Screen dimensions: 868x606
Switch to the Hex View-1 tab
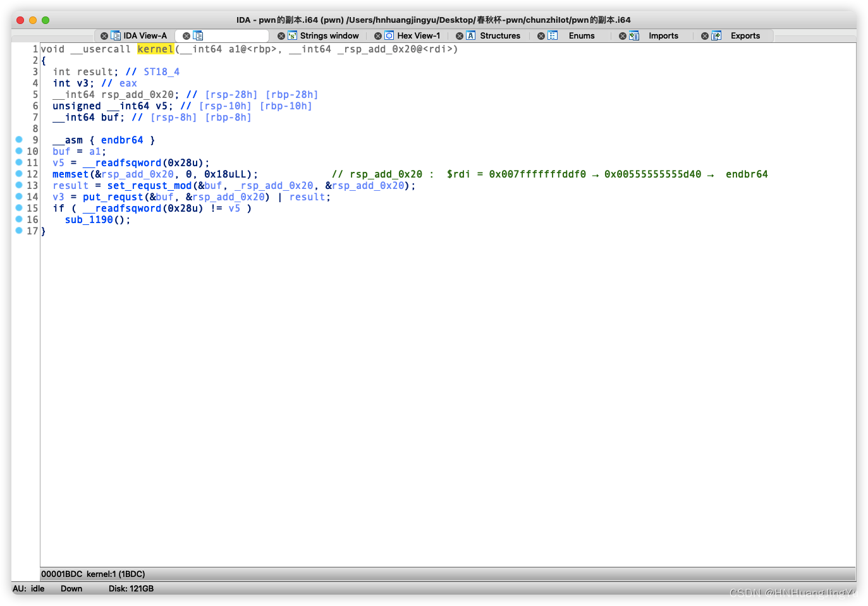(419, 36)
